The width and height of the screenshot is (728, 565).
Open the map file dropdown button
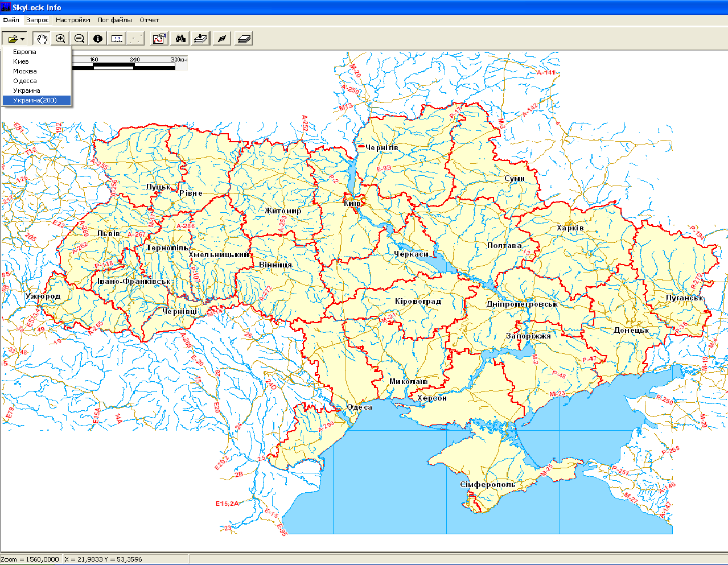tap(14, 39)
